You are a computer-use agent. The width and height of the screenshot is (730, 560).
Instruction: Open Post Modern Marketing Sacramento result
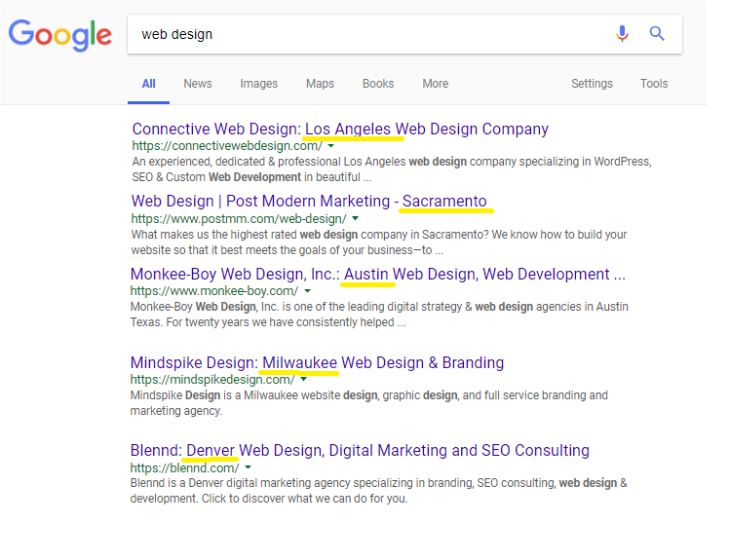coord(309,202)
